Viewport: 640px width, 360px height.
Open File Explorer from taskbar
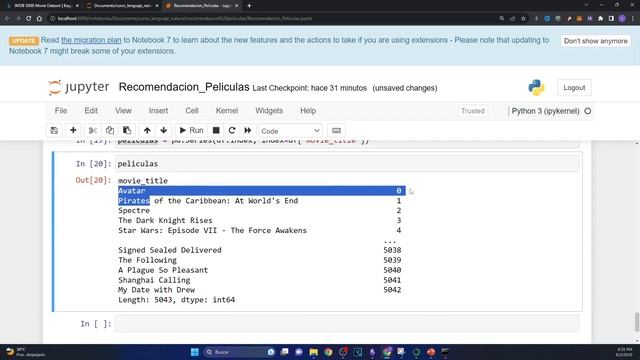point(313,352)
